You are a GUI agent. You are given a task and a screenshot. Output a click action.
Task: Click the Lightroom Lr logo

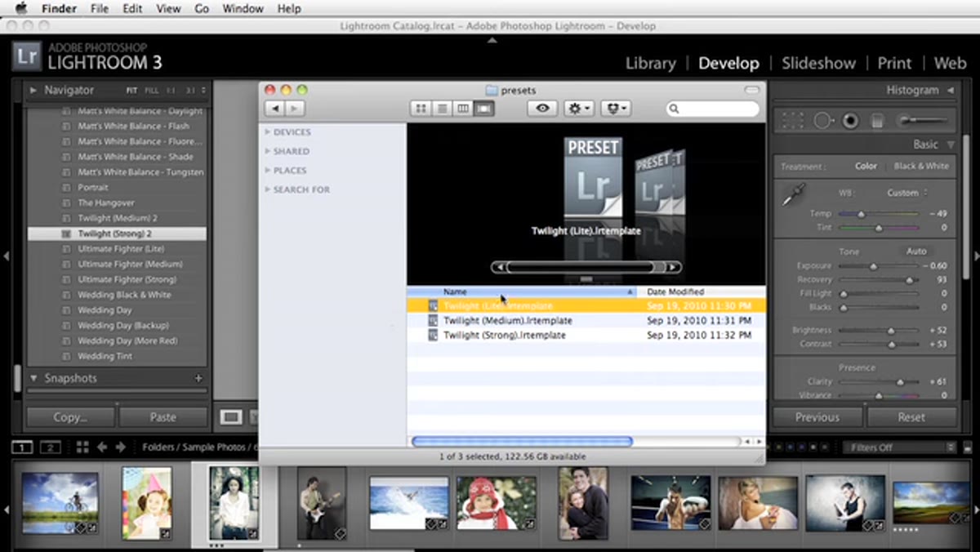click(x=27, y=56)
